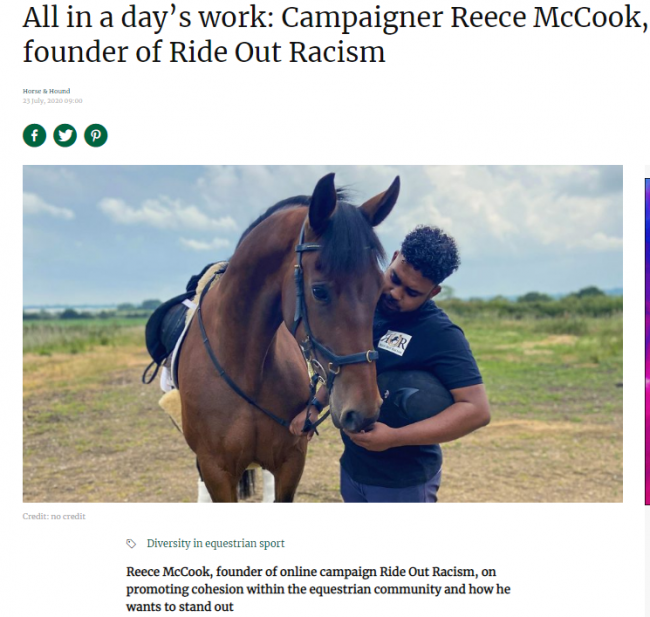
Task: Share article on Facebook
Action: (x=34, y=135)
